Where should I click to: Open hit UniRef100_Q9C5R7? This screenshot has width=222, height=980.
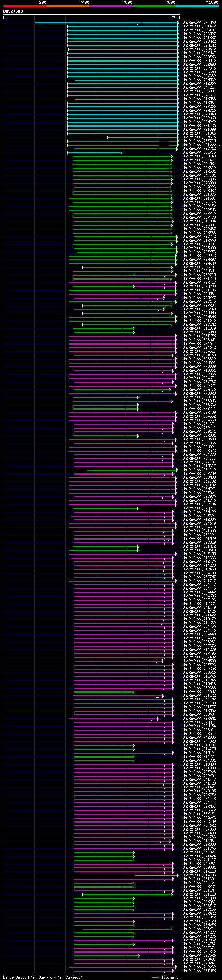coord(199,34)
